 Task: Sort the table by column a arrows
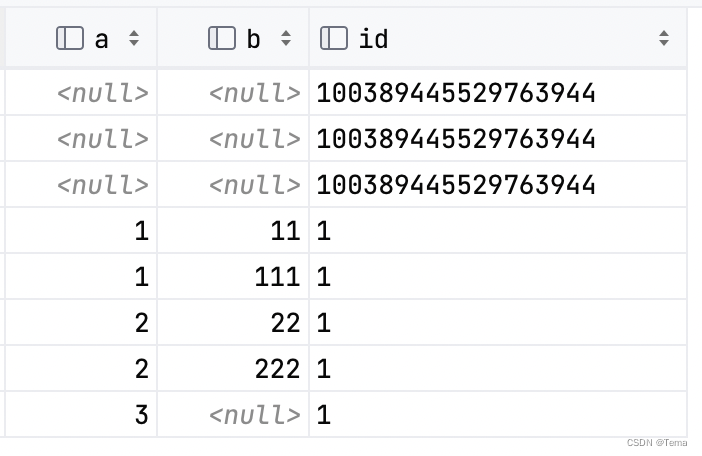134,38
